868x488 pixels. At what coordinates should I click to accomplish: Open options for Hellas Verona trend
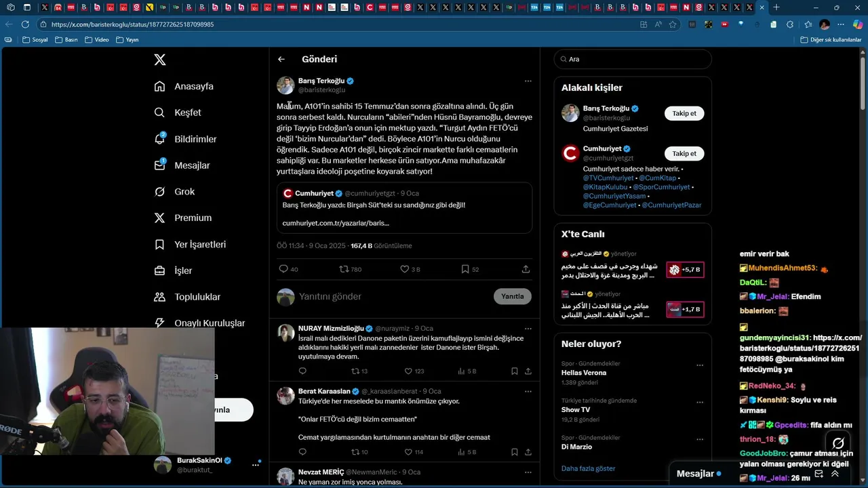[700, 365]
